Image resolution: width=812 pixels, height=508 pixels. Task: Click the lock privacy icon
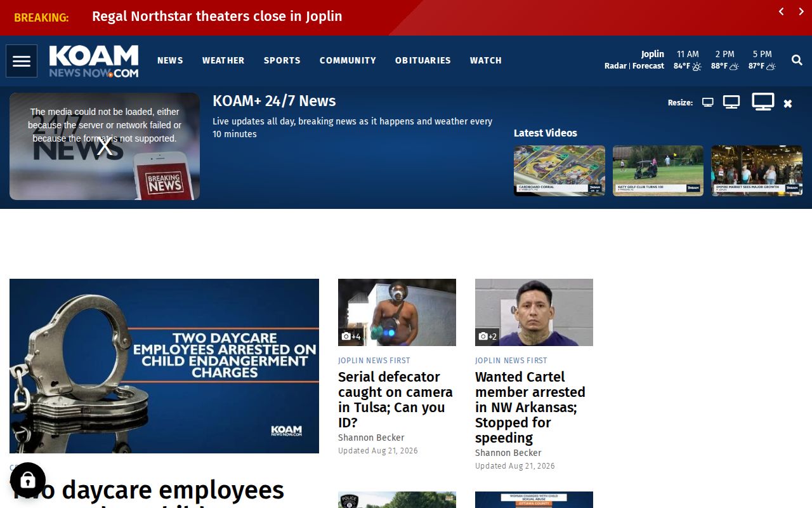coord(28,480)
